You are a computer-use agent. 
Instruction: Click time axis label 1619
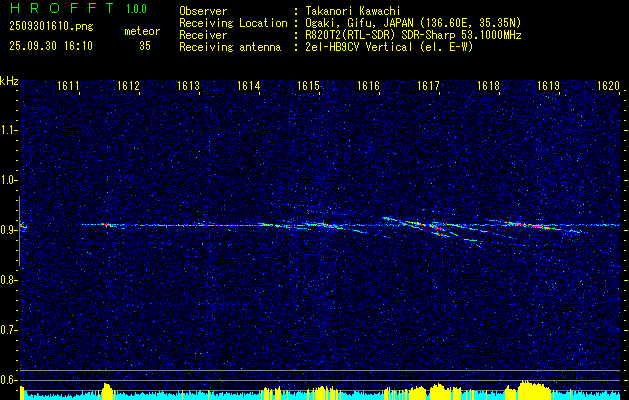click(x=549, y=86)
